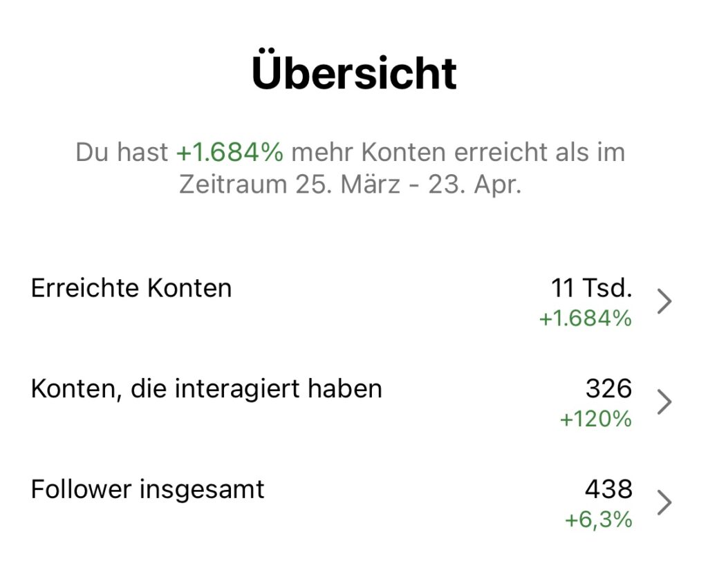Choose the Follower insgesamt label
The width and height of the screenshot is (708, 588).
[147, 489]
